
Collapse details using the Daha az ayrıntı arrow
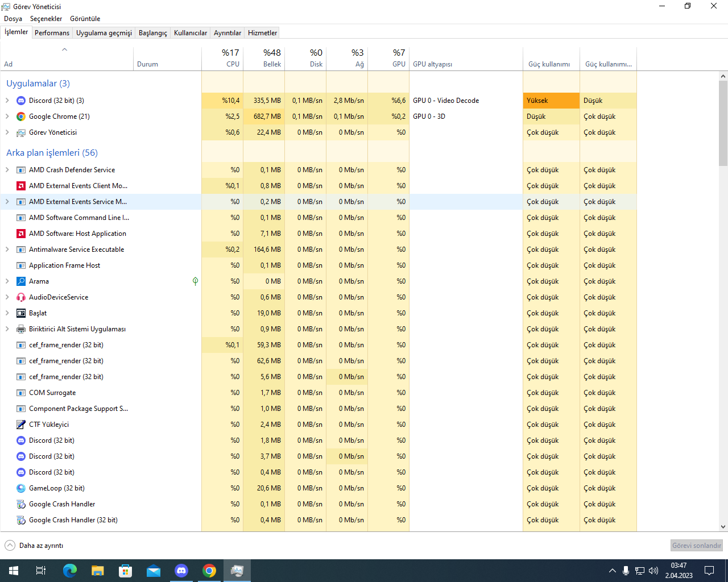(x=10, y=546)
